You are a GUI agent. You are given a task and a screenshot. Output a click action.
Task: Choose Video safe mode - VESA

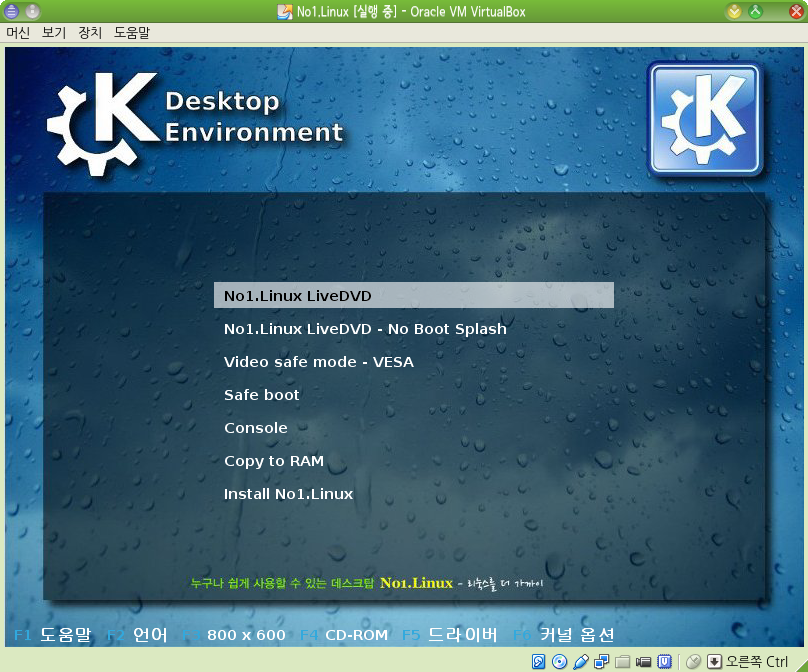(318, 362)
